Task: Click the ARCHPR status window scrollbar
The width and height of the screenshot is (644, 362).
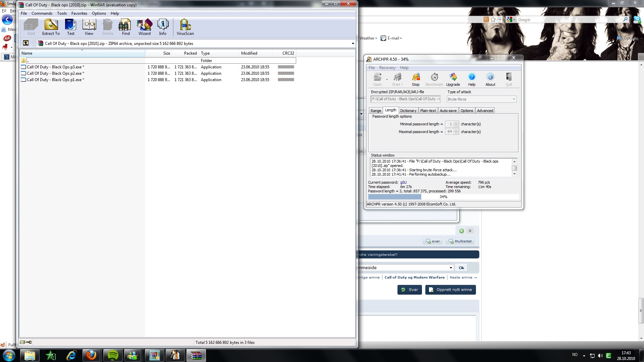Action: tap(514, 168)
